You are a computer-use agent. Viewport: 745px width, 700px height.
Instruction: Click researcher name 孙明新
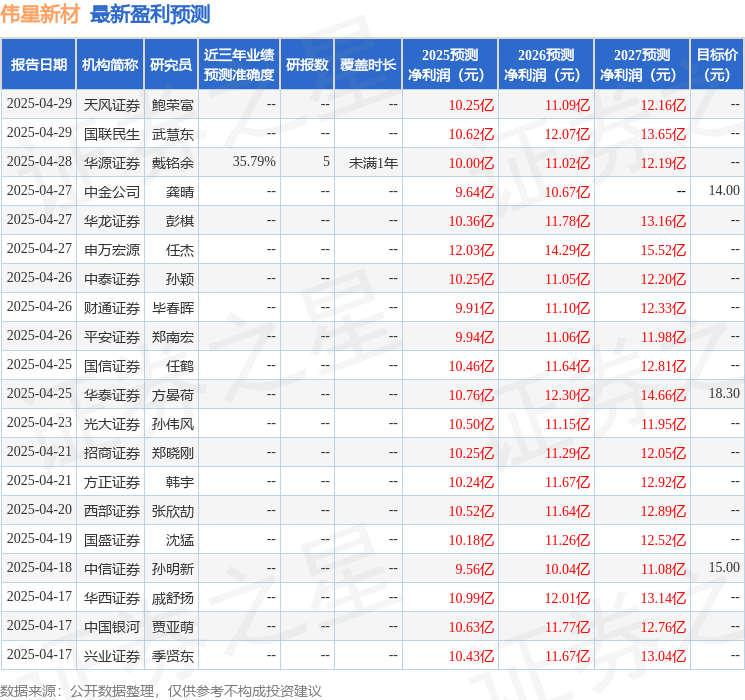(172, 569)
